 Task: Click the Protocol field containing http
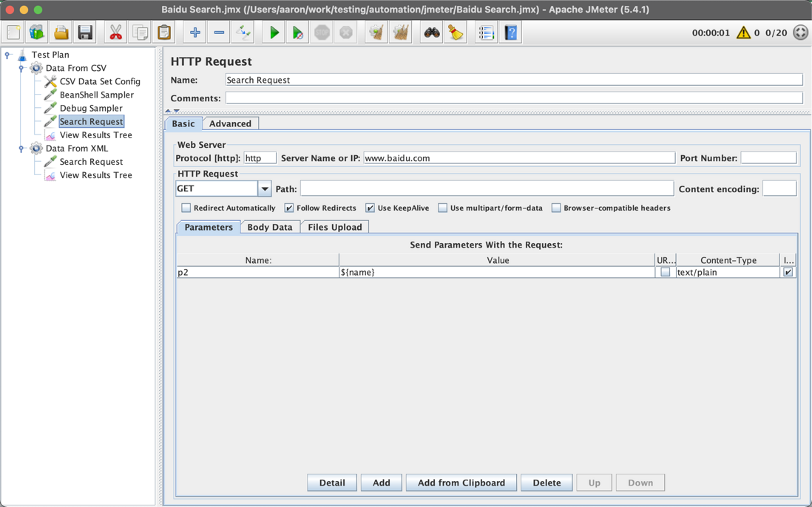pos(260,158)
